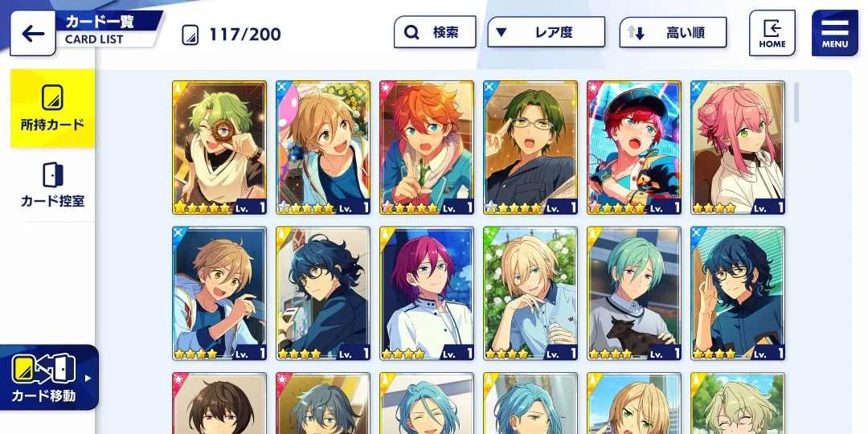Screen dimensions: 868x434
Task: Open the hamburger MENU button
Action: (834, 33)
